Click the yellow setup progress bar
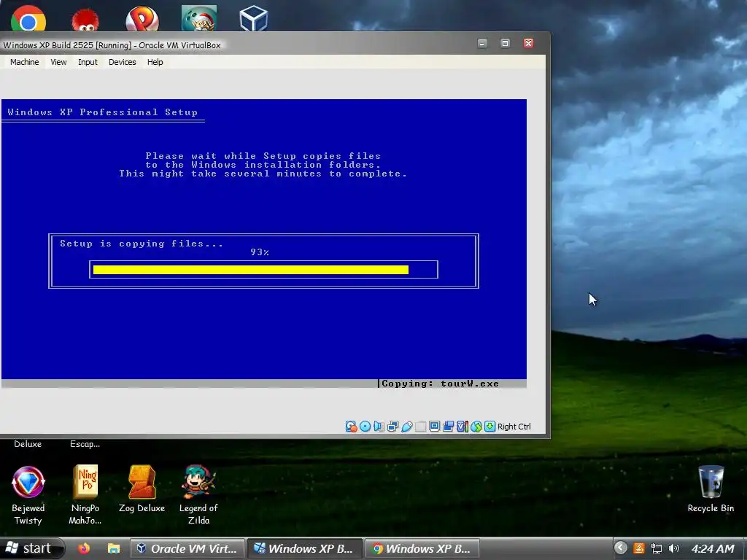The width and height of the screenshot is (747, 560). tap(251, 270)
